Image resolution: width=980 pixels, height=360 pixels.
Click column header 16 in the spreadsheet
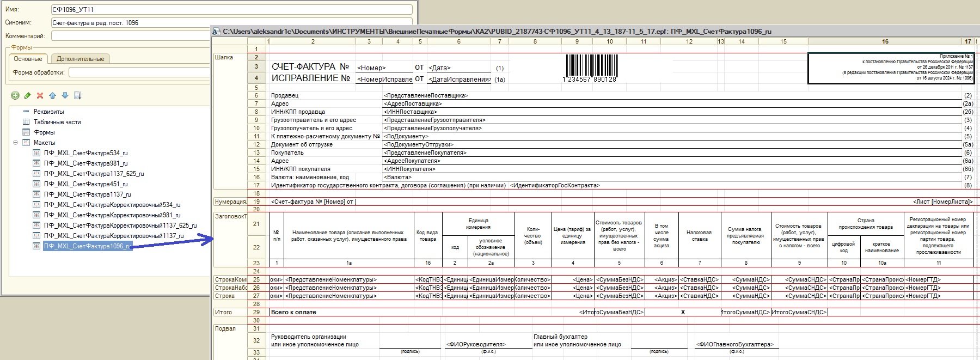coord(885,41)
